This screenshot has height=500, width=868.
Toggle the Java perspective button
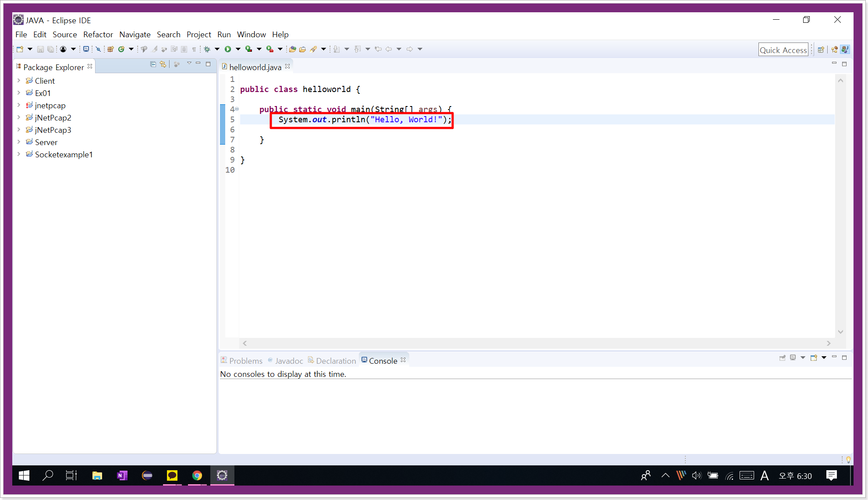coord(845,50)
